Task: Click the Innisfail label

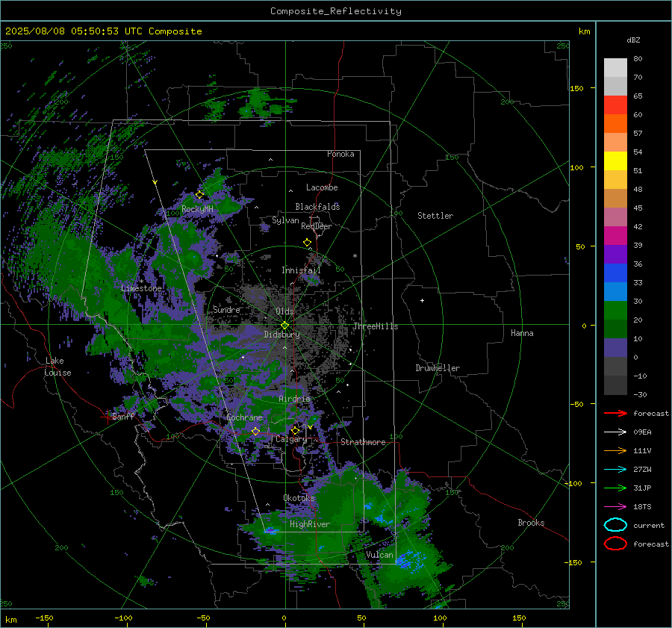Action: click(301, 270)
